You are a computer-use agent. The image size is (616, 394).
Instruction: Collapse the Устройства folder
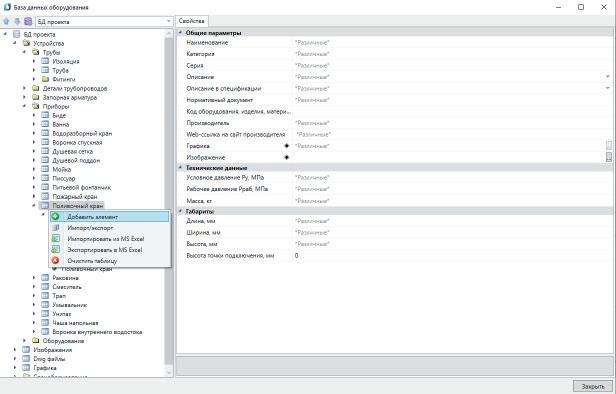point(15,43)
